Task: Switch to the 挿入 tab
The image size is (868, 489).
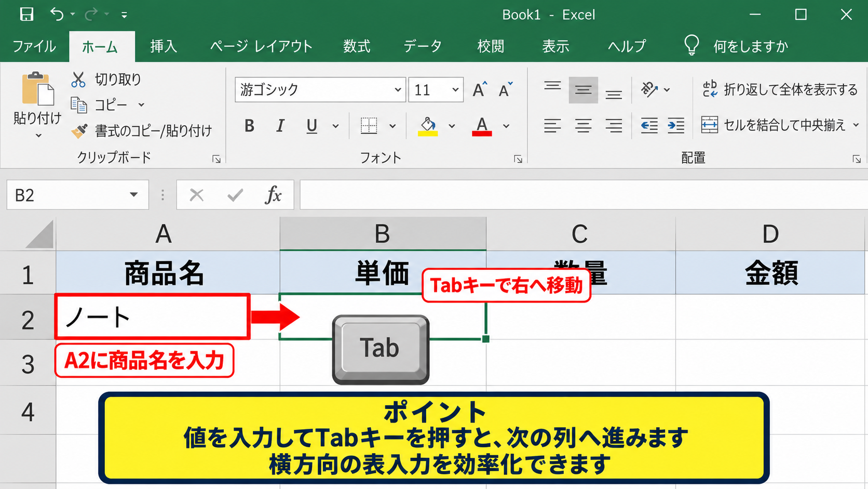Action: 164,46
